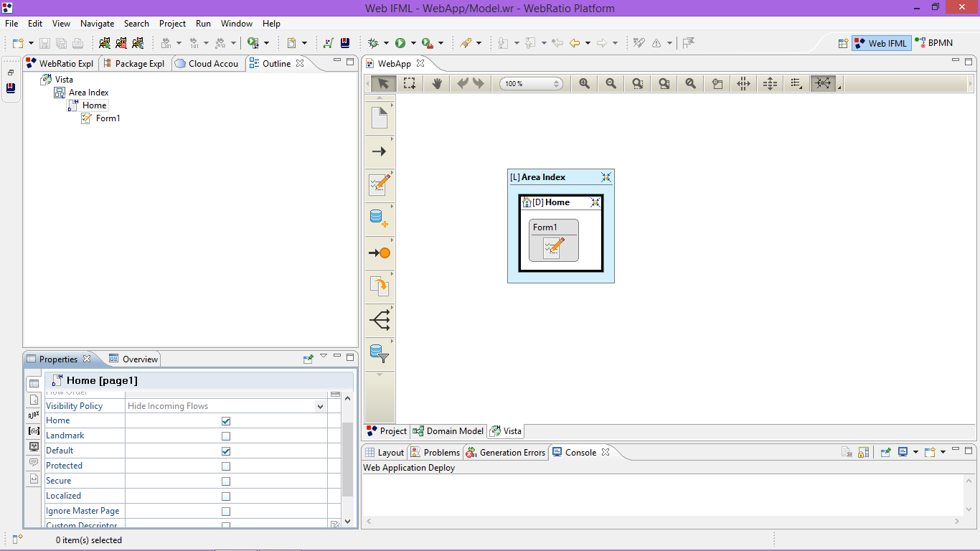Viewport: 980px width, 551px height.
Task: Click the first Tomcat cat generate icon
Action: point(105,43)
